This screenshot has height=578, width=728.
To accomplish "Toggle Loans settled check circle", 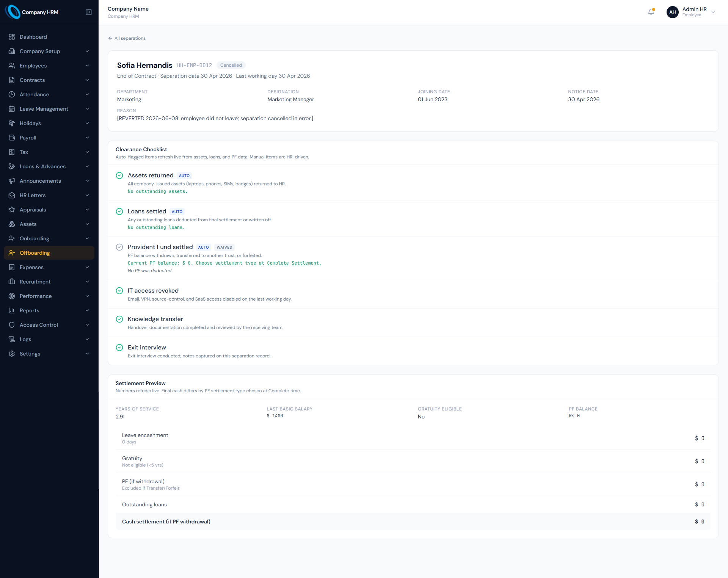I will [x=119, y=211].
